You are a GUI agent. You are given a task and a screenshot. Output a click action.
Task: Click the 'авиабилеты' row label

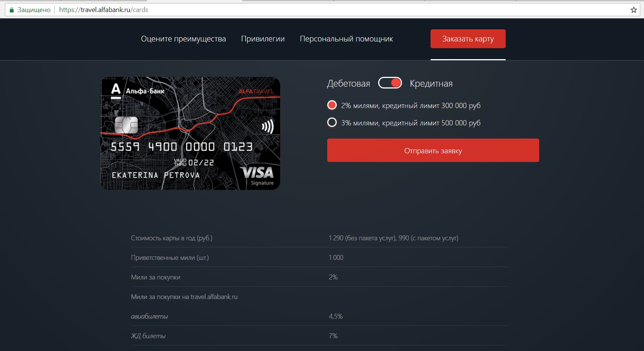(149, 316)
